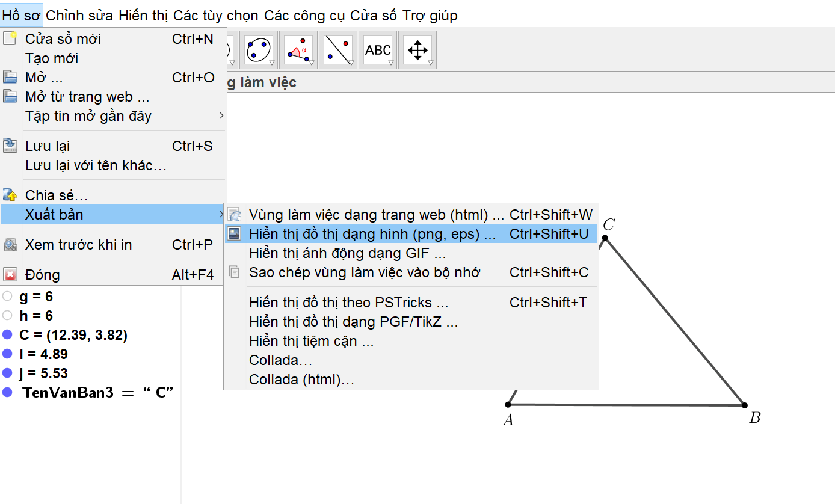Viewport: 835px width, 504px height.
Task: Open the Trợ giúp menu
Action: (430, 16)
